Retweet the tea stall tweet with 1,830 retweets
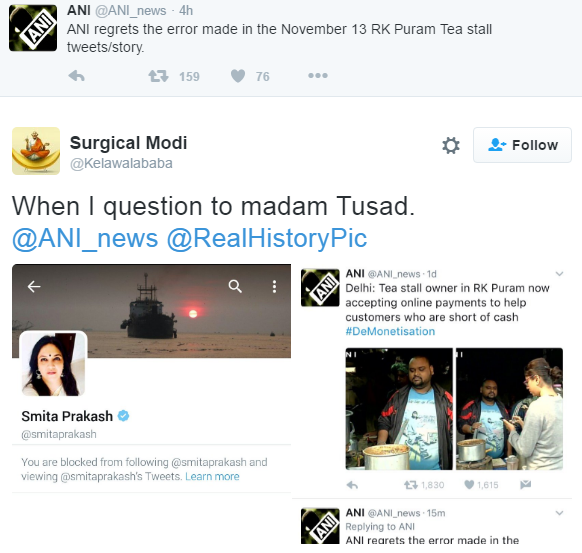Viewport: 582px width, 553px height. 411,485
